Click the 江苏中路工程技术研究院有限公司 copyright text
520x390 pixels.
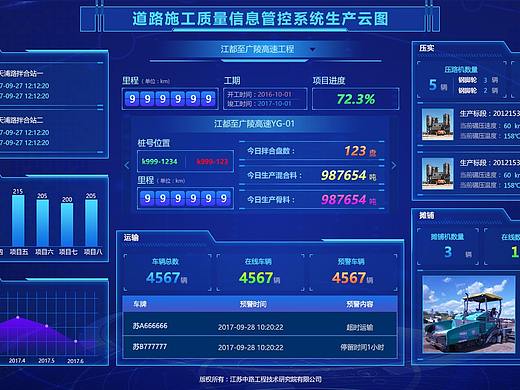[x=276, y=379]
